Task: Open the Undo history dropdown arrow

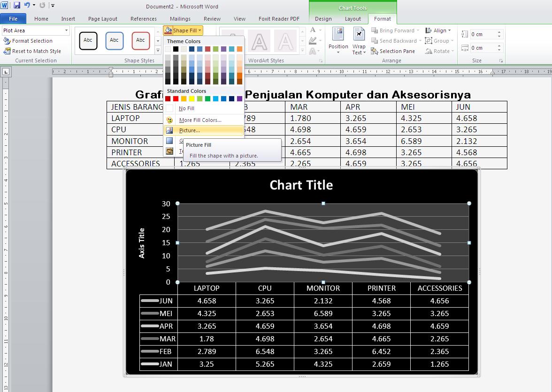Action: pyautogui.click(x=34, y=5)
